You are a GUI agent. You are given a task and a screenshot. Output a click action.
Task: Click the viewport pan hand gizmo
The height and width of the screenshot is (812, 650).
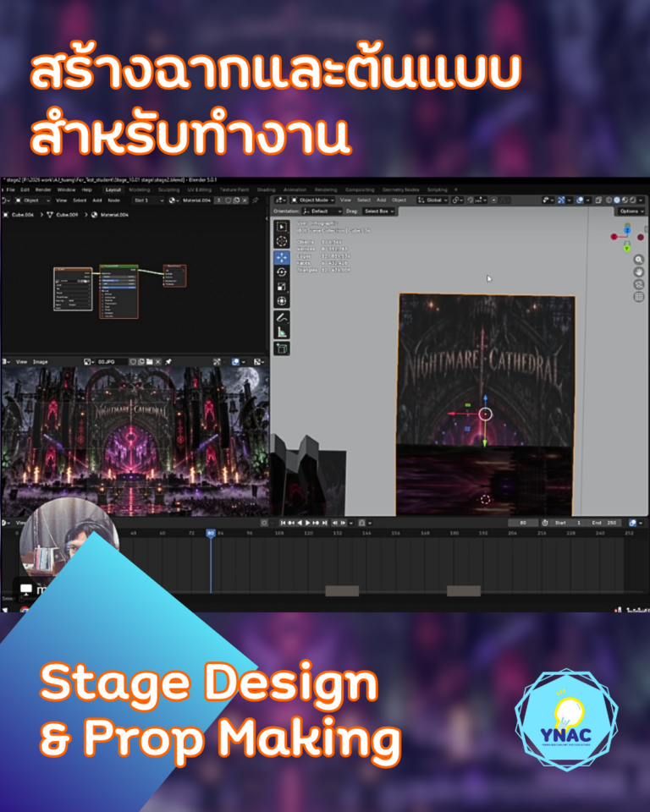click(639, 272)
